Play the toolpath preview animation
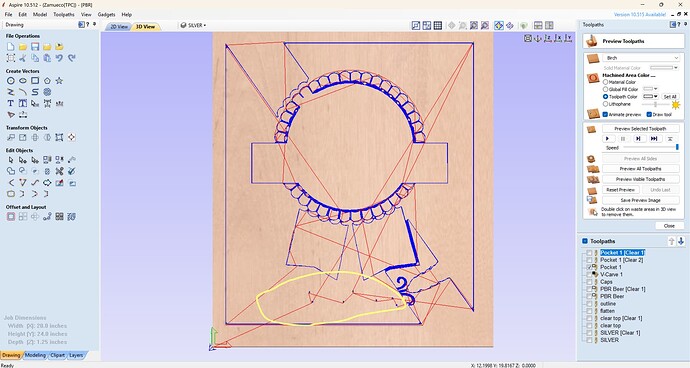 [608, 139]
